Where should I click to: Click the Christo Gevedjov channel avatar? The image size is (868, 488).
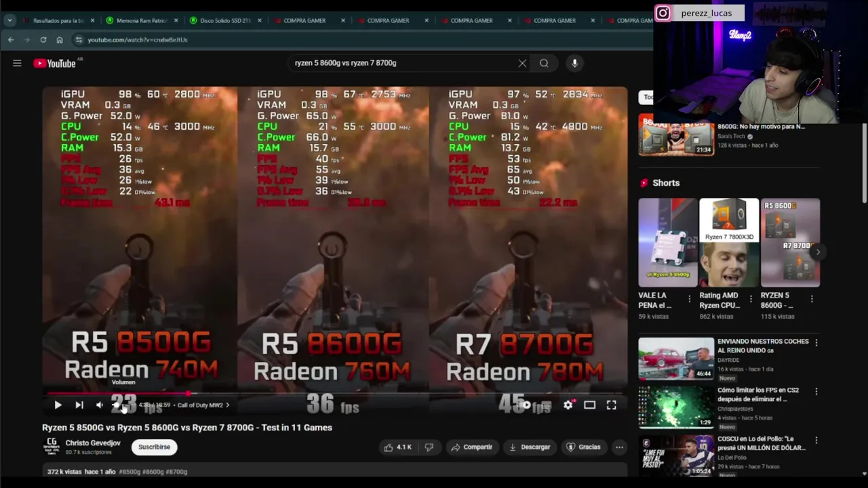coord(52,446)
